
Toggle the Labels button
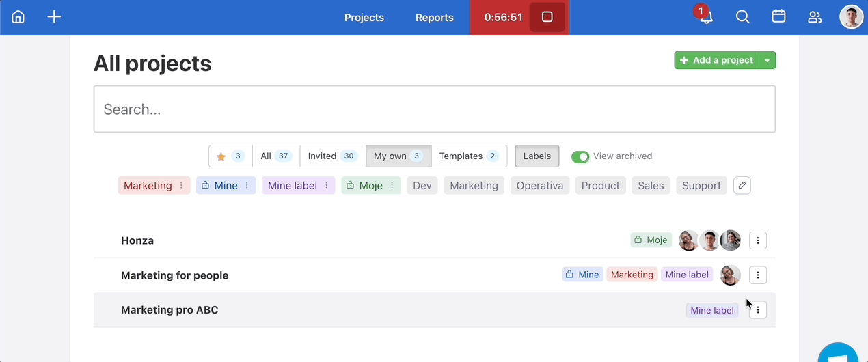(x=537, y=156)
